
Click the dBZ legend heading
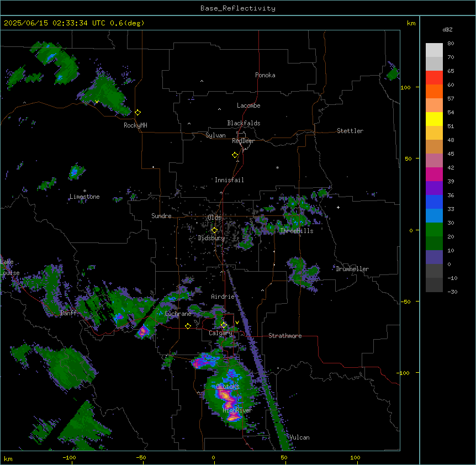coord(447,29)
